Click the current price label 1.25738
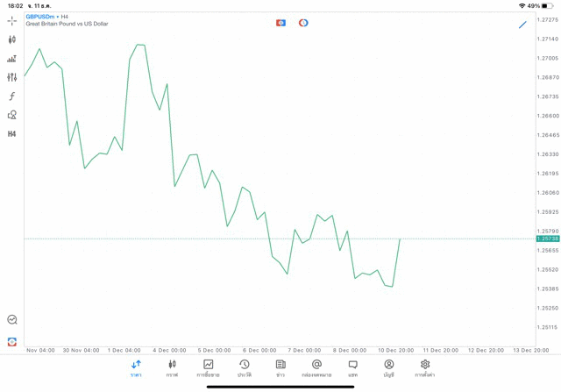 [x=548, y=239]
